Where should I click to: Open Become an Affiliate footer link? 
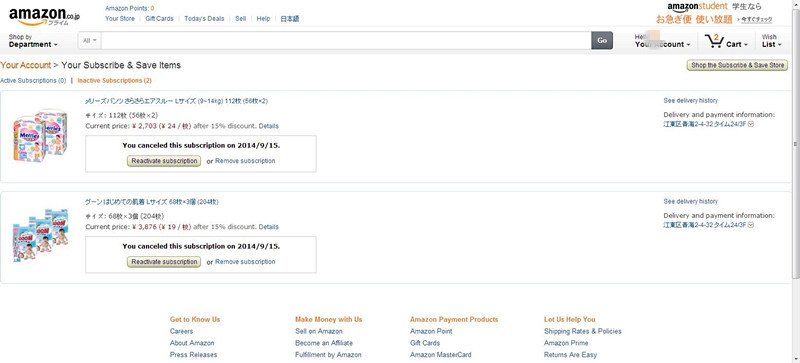point(324,343)
